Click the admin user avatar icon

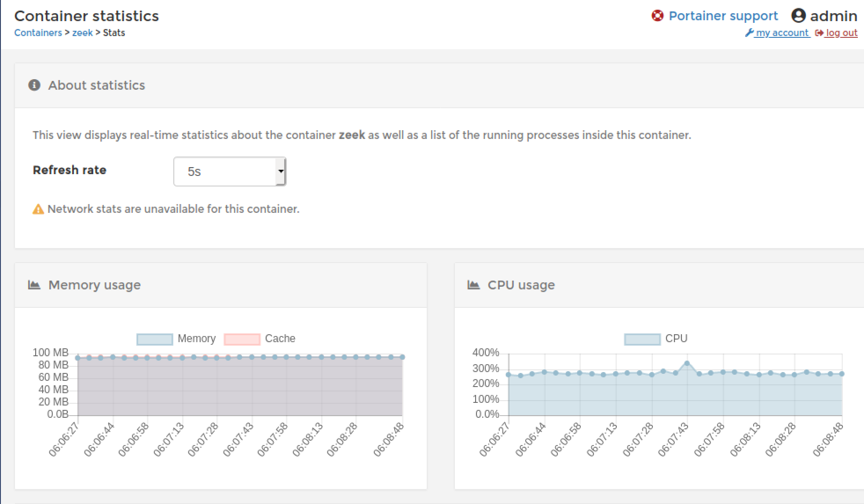tap(798, 15)
